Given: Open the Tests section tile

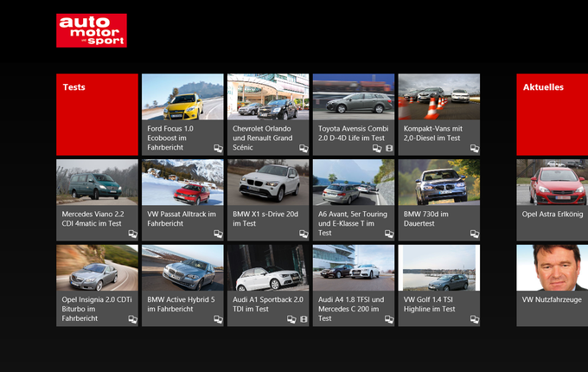Looking at the screenshot, I should coord(97,114).
